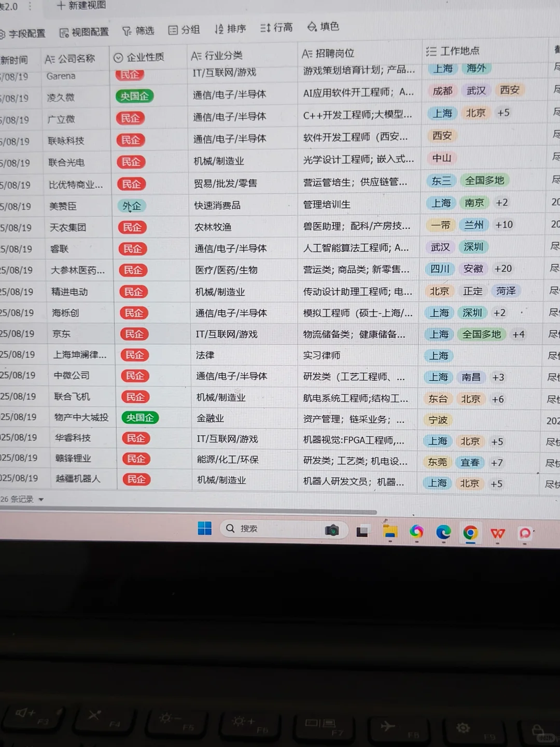Open 字段配置 field settings
560x747 pixels.
tap(22, 34)
